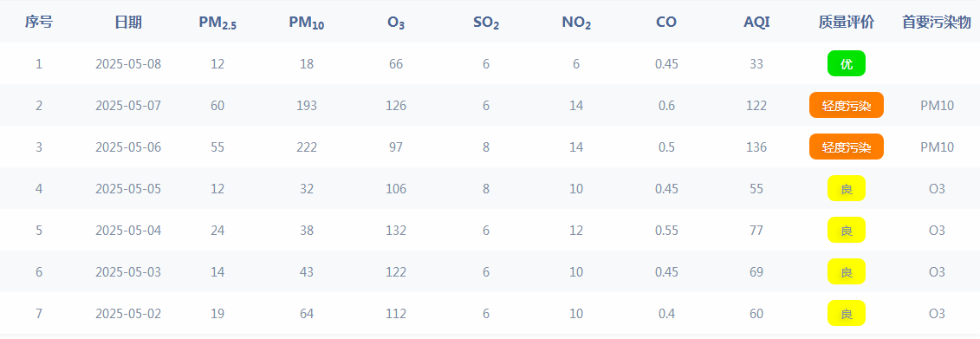Click the NO2 column header
Screen dimensions: 980x339
click(x=576, y=23)
